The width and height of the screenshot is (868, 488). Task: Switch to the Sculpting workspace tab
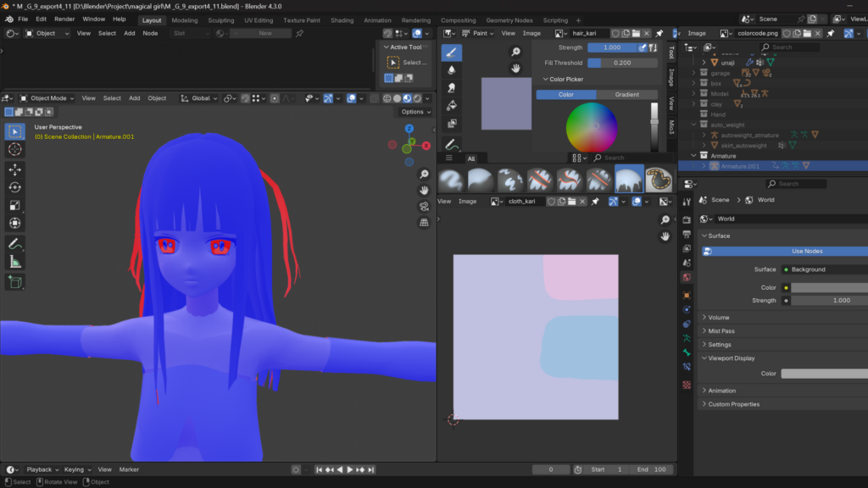click(x=220, y=20)
